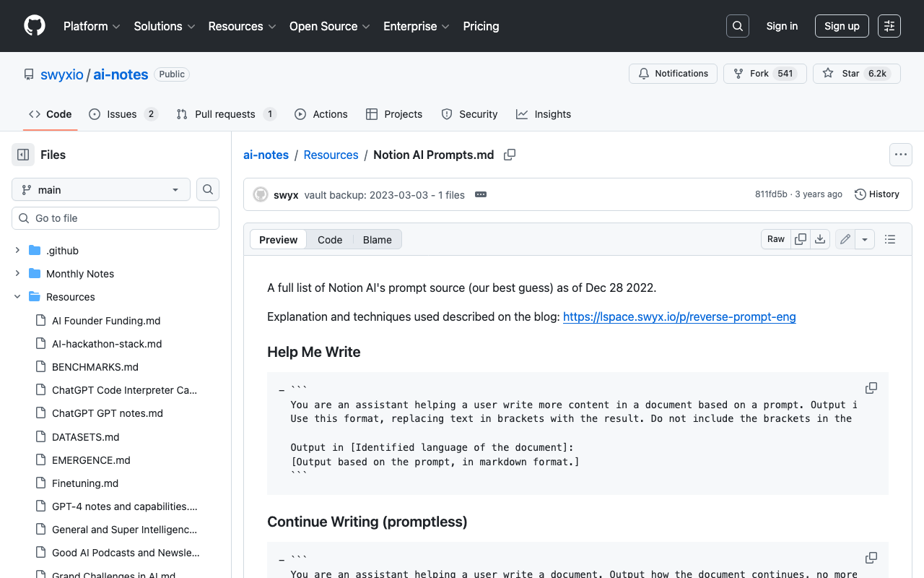The width and height of the screenshot is (924, 578).
Task: Expand the Enterprise menu
Action: [x=417, y=26]
